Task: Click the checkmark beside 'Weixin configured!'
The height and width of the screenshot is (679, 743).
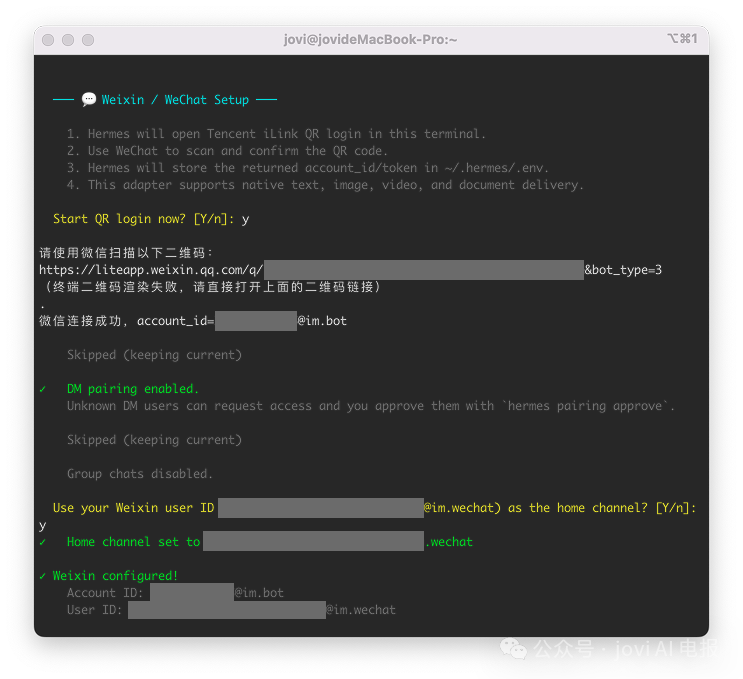Action: (43, 576)
